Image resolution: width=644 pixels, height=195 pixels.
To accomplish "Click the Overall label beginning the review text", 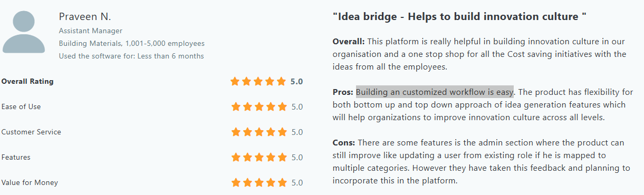I will [349, 42].
